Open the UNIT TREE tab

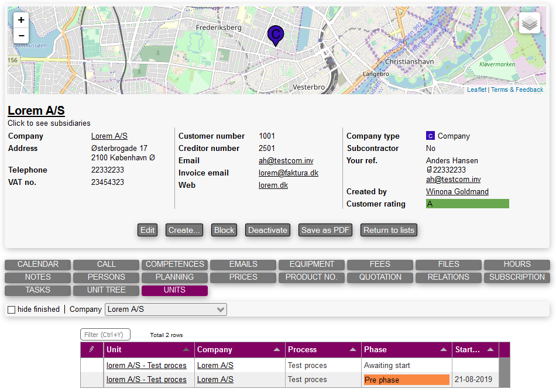106,290
